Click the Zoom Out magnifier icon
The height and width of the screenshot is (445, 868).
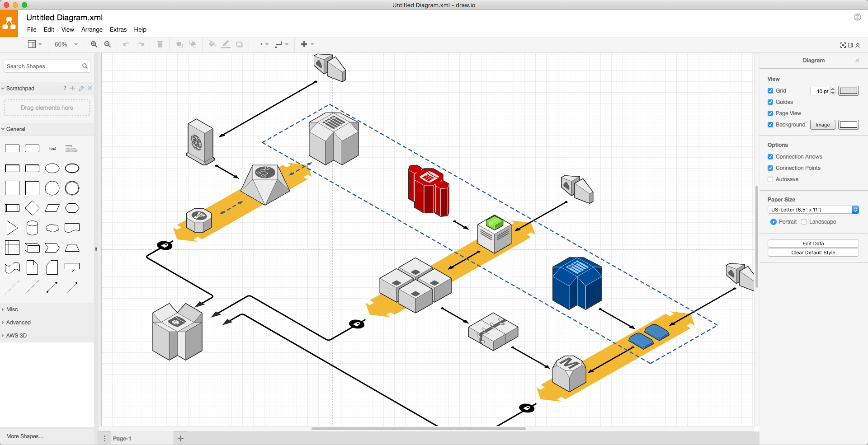pyautogui.click(x=108, y=44)
